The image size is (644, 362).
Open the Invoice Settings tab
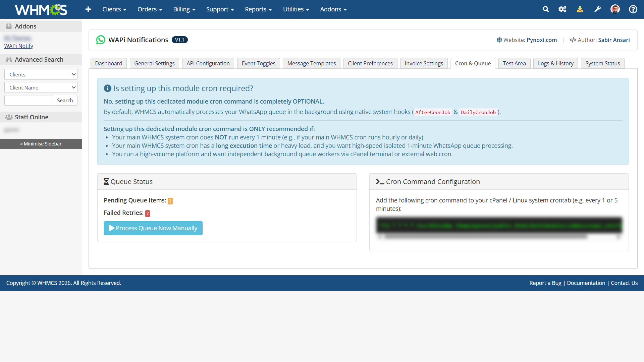point(424,63)
